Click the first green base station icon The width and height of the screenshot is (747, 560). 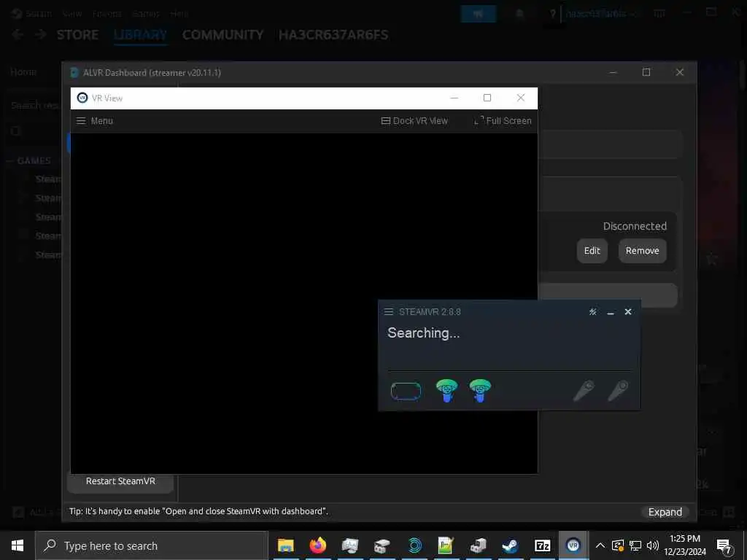point(446,391)
